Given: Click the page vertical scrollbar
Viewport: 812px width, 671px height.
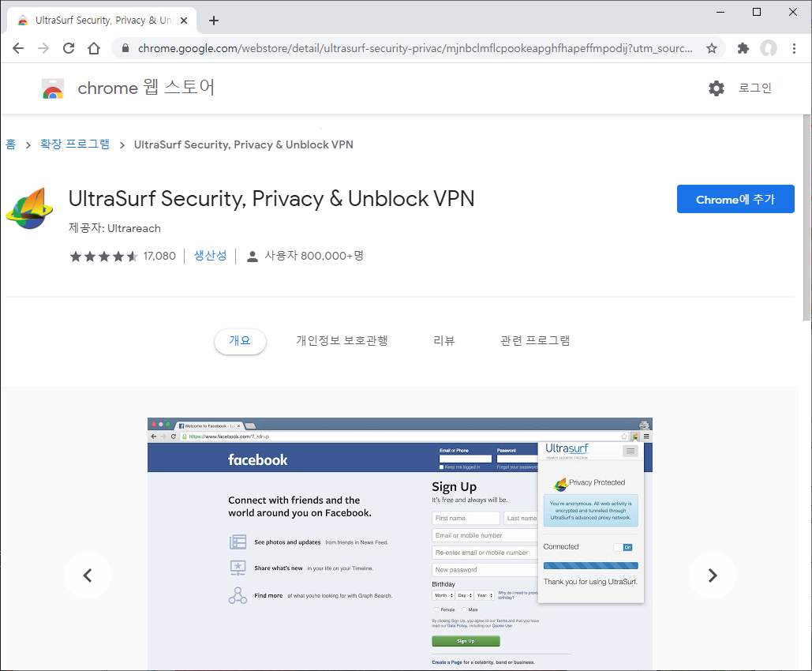Looking at the screenshot, I should (x=806, y=218).
